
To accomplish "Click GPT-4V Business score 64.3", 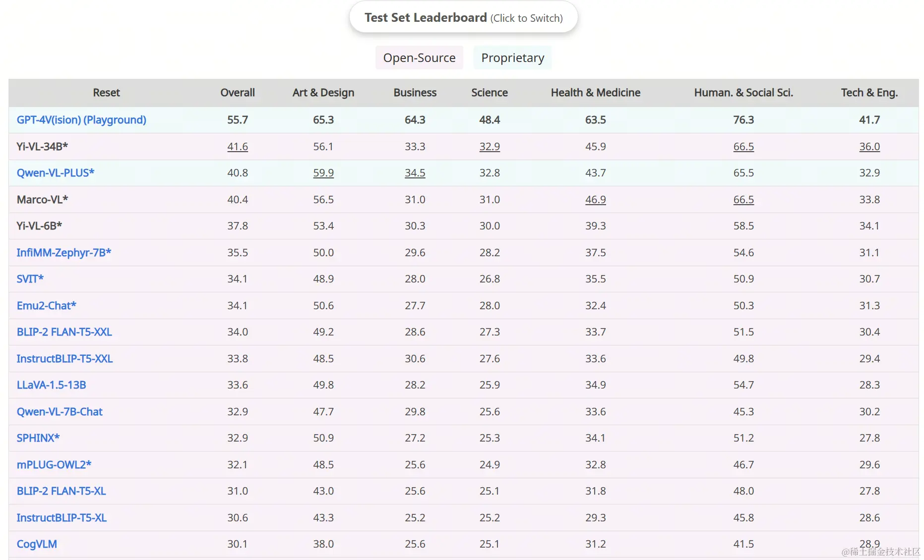I will [415, 120].
